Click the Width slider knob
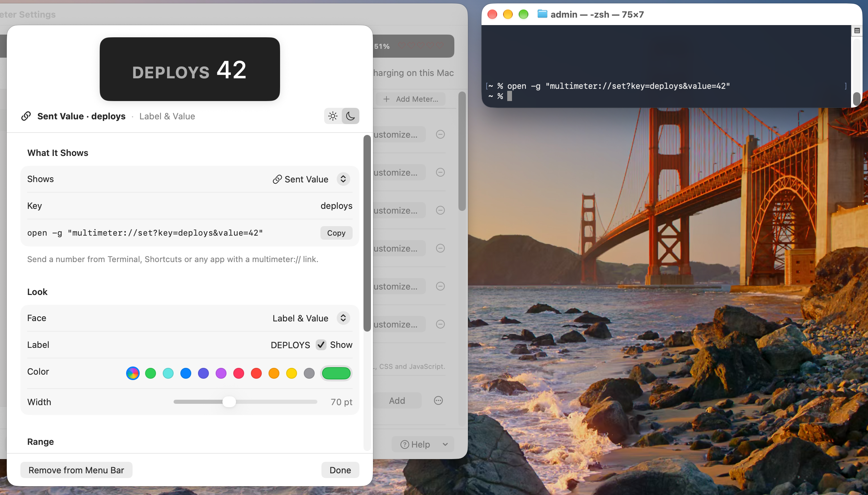868x495 pixels. click(x=229, y=402)
